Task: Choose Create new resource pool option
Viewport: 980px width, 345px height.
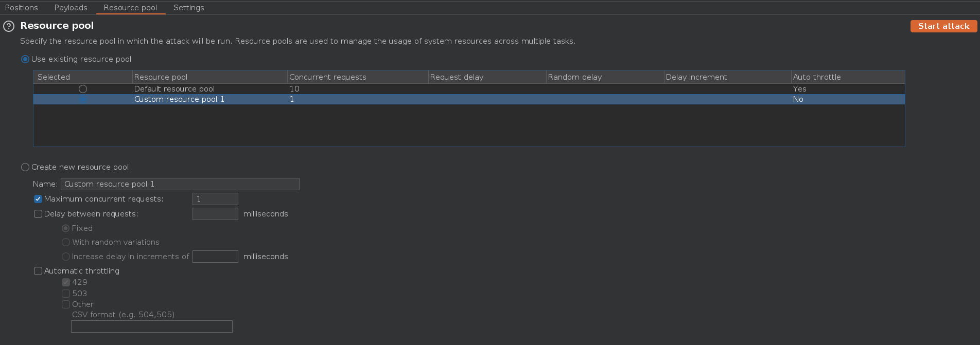Action: tap(25, 167)
